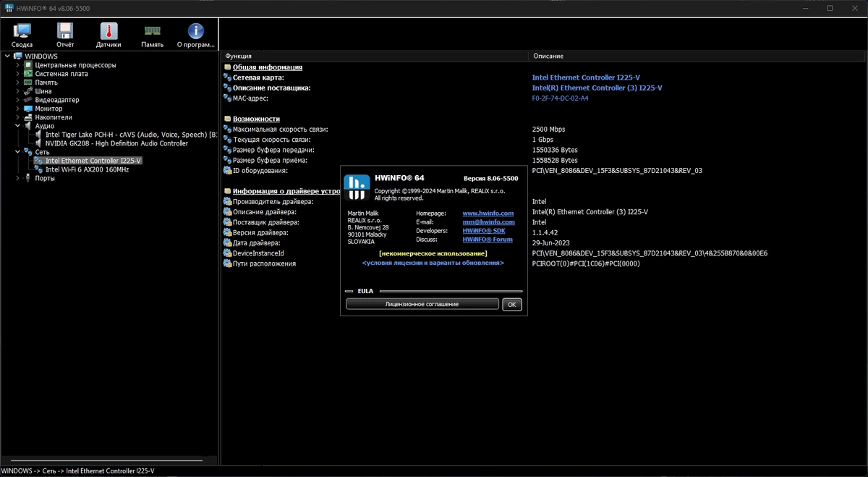Click the Лицензионное соглашение button
The image size is (868, 477).
422,305
